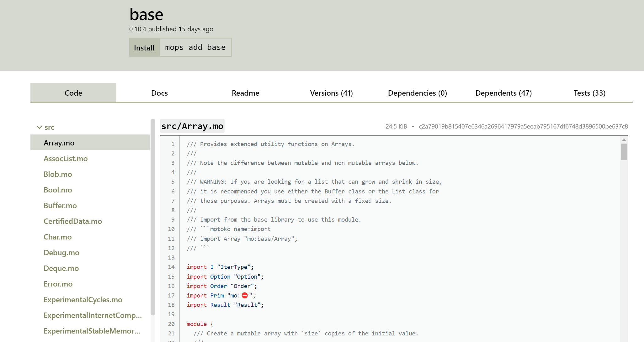Screen dimensions: 644x342
Task: Click the Install label button
Action: [144, 48]
